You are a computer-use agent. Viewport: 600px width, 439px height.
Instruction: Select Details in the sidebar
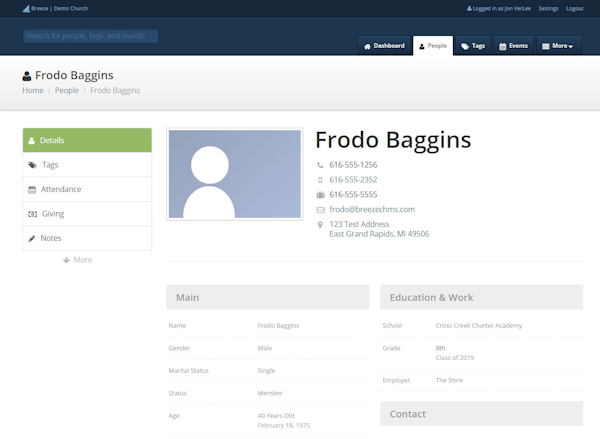[x=87, y=140]
